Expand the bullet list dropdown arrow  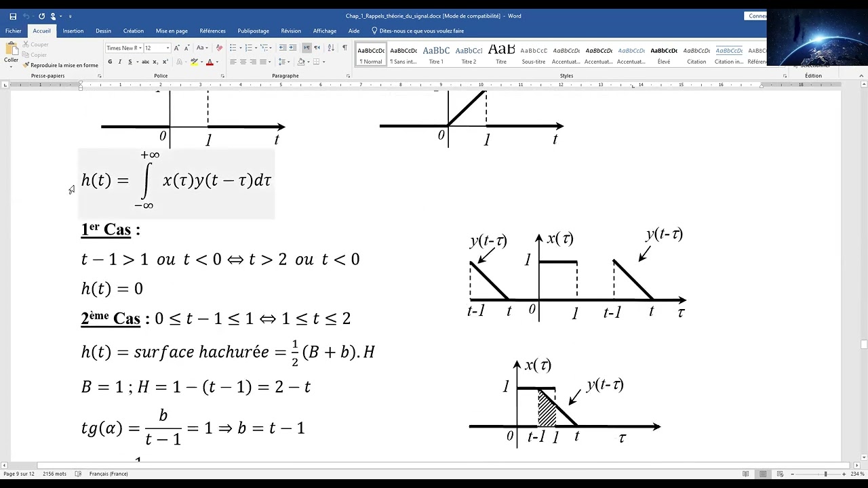[239, 48]
